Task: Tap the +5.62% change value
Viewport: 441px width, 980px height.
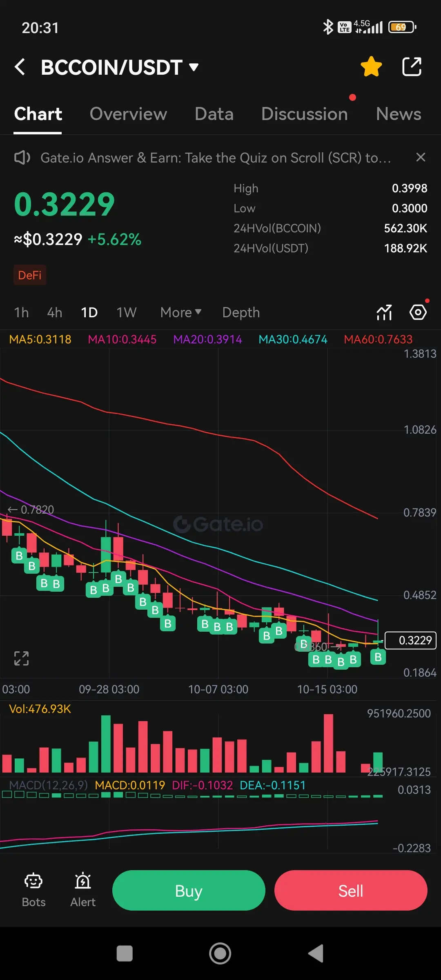Action: click(x=114, y=239)
